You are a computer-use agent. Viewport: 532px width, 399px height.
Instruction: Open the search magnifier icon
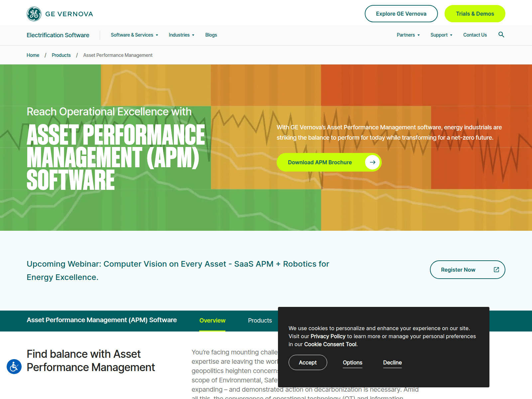501,35
